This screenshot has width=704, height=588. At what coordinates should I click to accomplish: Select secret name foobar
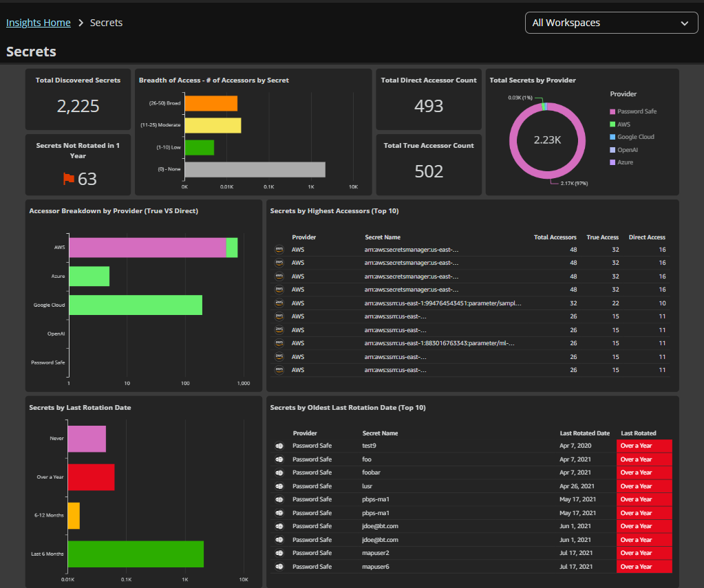372,472
